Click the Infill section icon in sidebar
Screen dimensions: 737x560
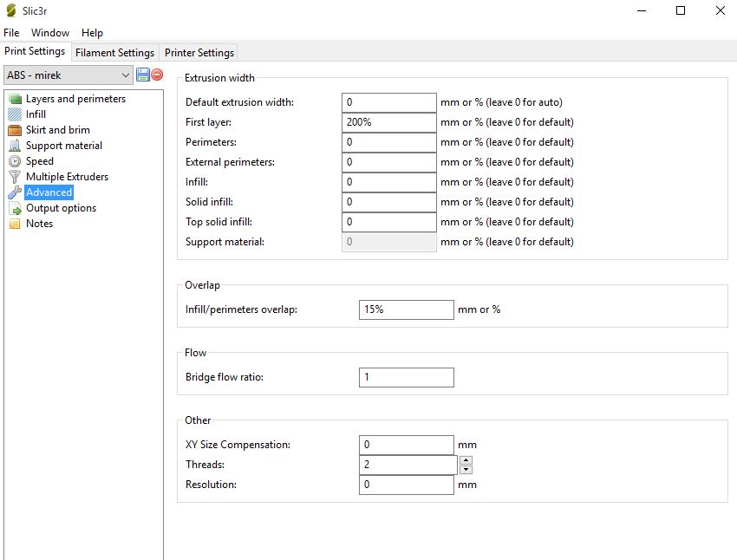click(15, 114)
